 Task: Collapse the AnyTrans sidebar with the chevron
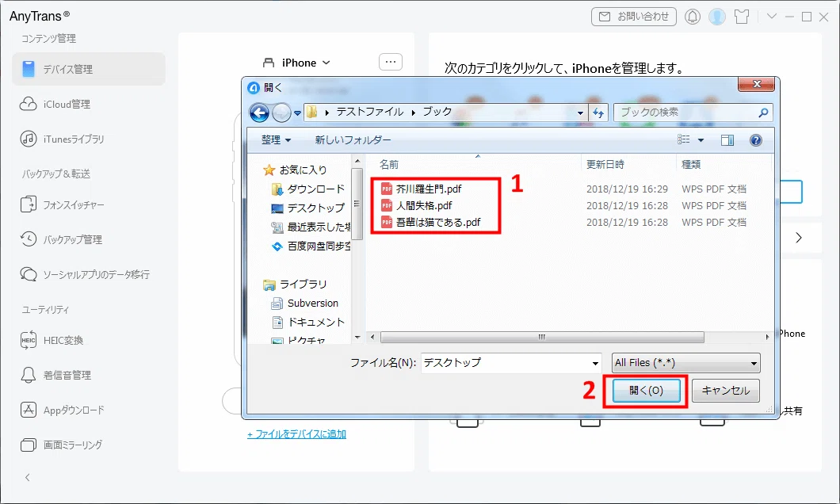tap(28, 477)
